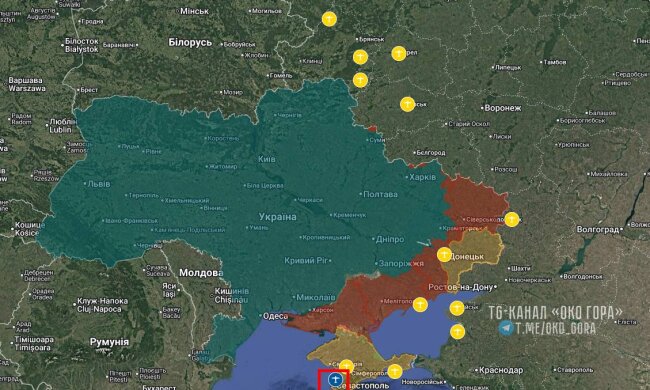This screenshot has width=650, height=390.
Task: Select the Яси Iași label
Action: pyautogui.click(x=169, y=290)
